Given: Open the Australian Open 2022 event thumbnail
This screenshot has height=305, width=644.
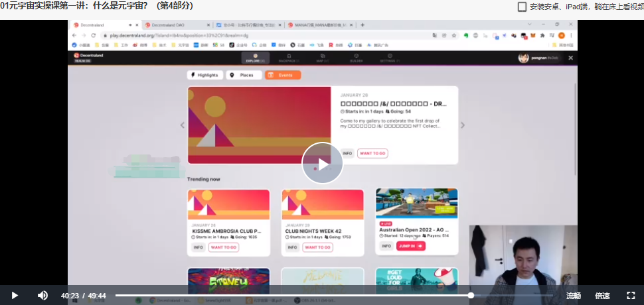Looking at the screenshot, I should 417,204.
